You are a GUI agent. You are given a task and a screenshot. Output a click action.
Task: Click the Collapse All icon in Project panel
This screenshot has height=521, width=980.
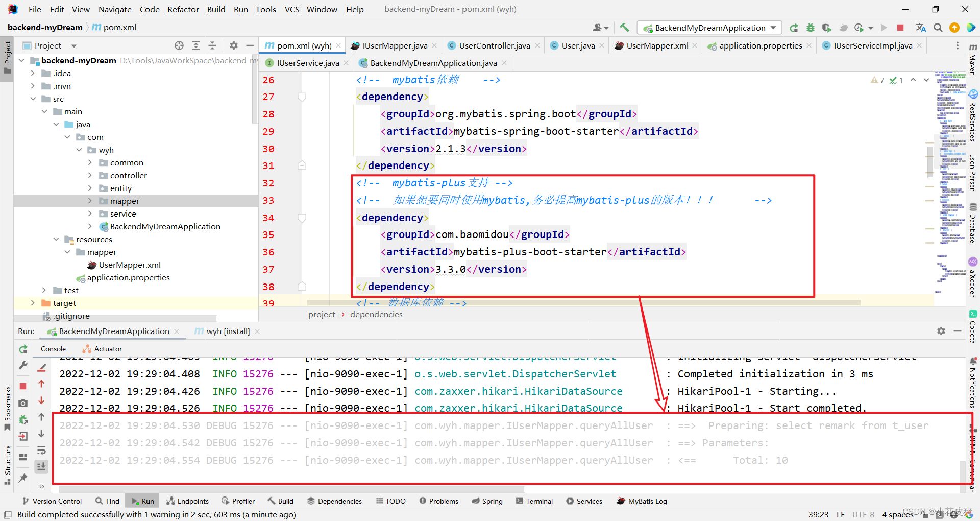tap(212, 45)
